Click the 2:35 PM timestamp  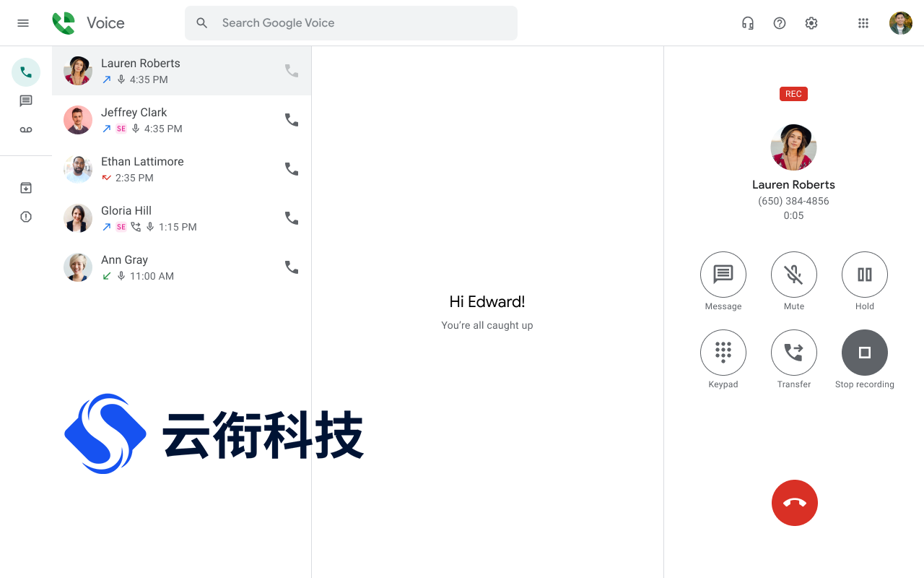[x=134, y=178]
